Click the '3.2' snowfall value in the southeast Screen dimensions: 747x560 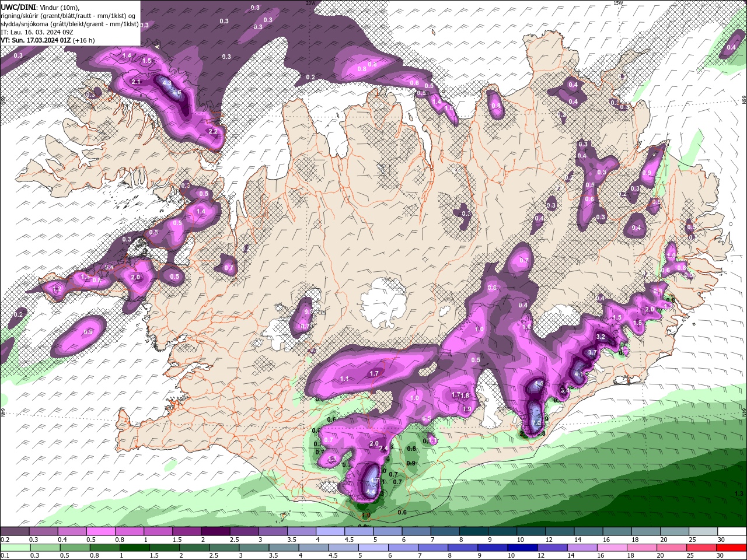pos(601,337)
